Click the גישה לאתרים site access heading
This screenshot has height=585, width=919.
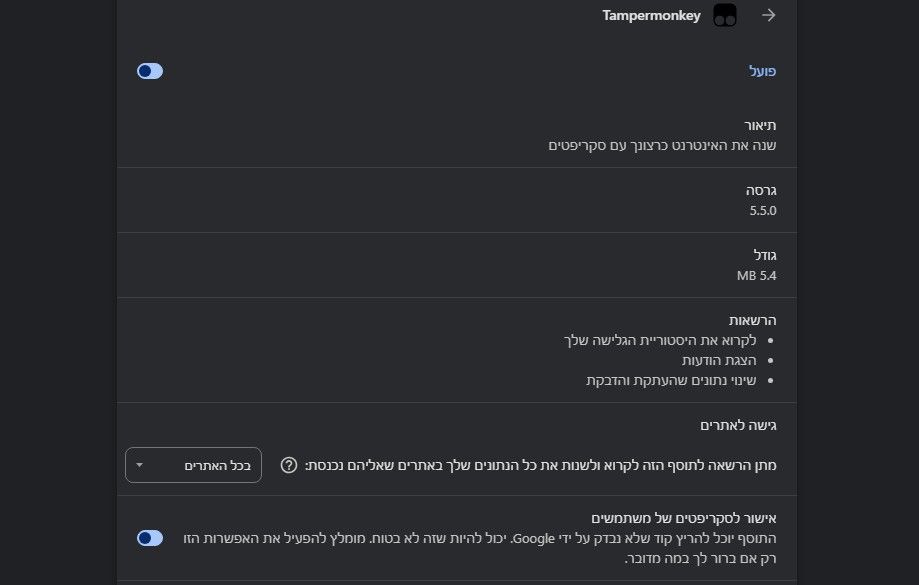click(738, 425)
